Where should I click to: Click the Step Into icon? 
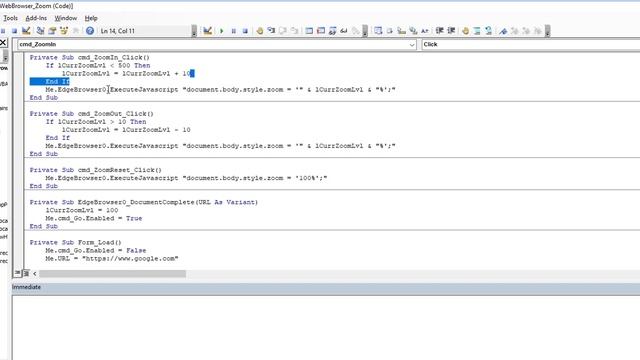[x=271, y=31]
